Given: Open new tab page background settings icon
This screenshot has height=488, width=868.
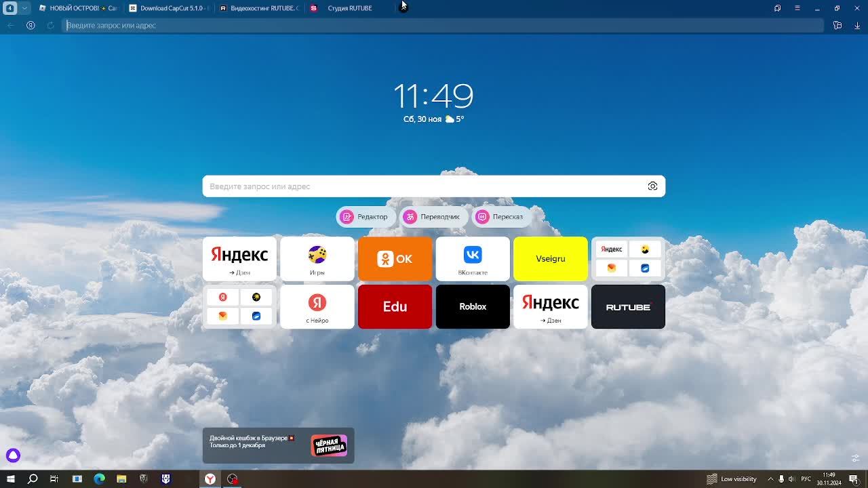Looking at the screenshot, I should (856, 457).
